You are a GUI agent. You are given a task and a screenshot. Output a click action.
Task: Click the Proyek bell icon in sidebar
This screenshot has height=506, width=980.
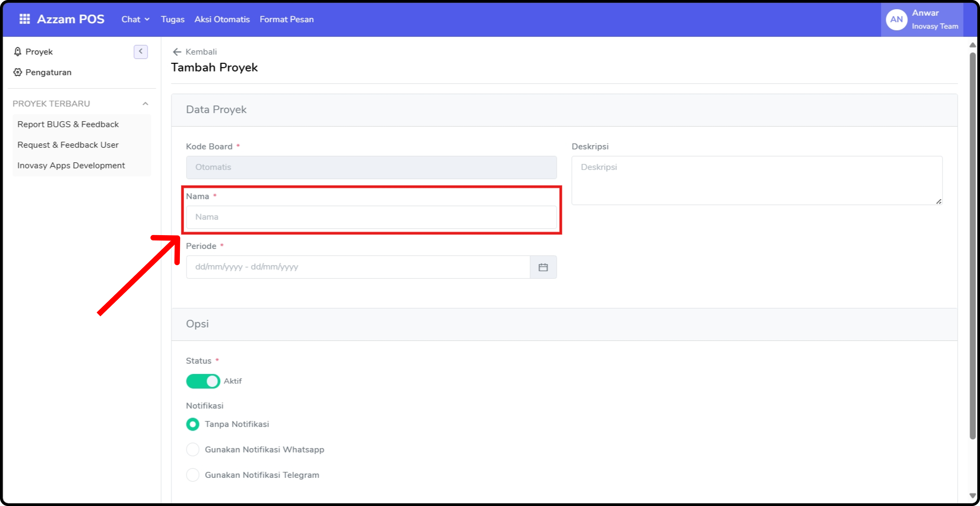pos(18,52)
